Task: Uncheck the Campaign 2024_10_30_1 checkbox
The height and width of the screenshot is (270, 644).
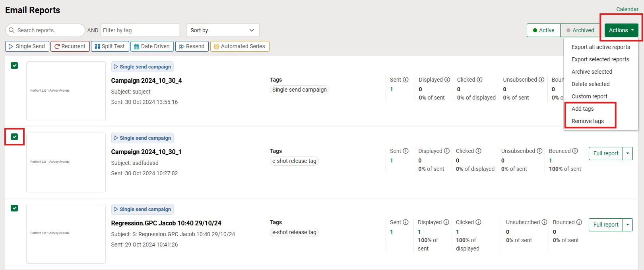Action: [14, 137]
